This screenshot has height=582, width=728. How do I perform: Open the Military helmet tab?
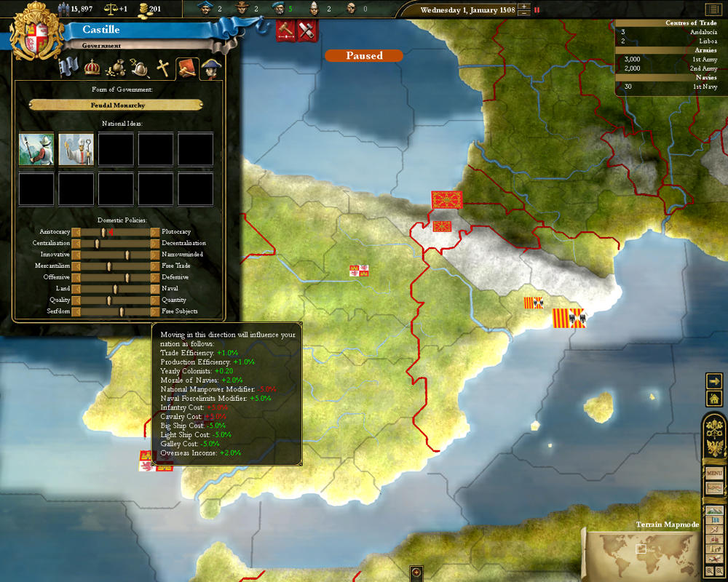(140, 68)
